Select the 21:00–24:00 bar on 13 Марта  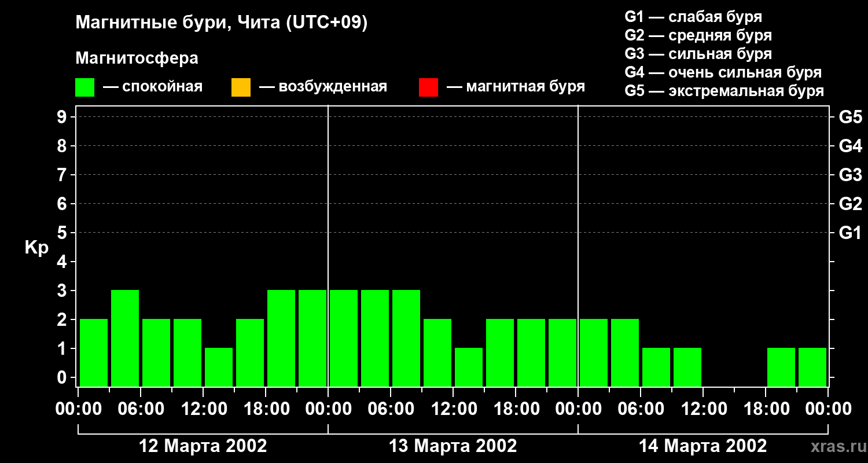[x=562, y=352]
